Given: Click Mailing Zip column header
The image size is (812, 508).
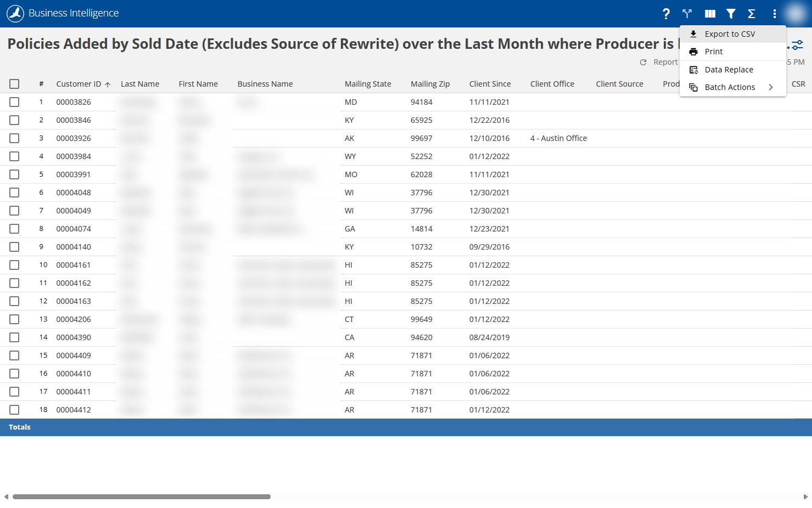Looking at the screenshot, I should pyautogui.click(x=430, y=84).
